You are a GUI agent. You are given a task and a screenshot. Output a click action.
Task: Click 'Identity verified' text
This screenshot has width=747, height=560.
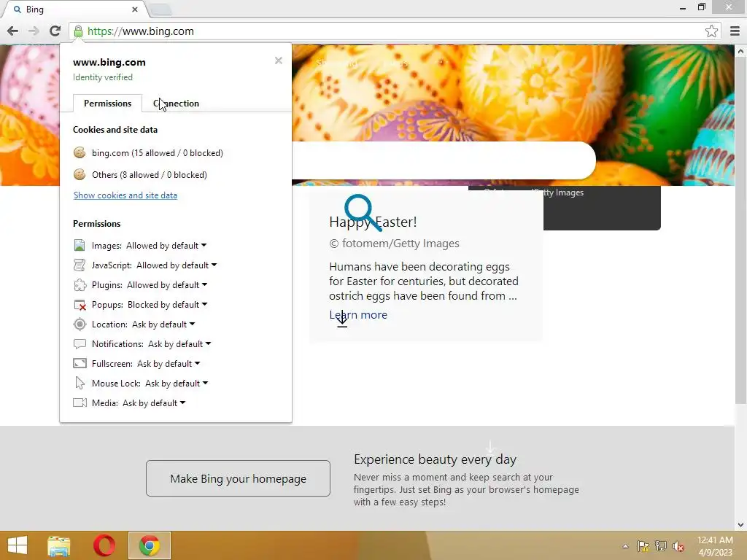(103, 77)
